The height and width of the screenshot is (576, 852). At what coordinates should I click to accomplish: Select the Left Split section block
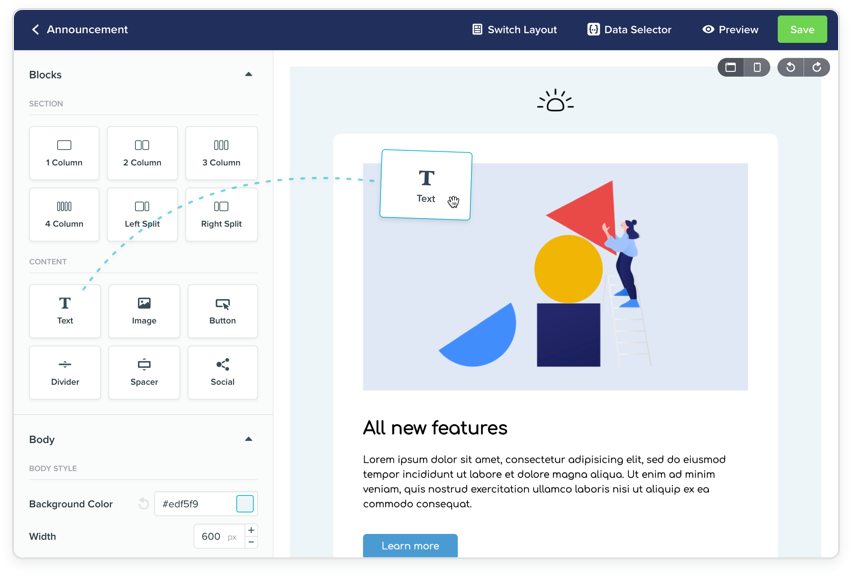click(x=142, y=214)
